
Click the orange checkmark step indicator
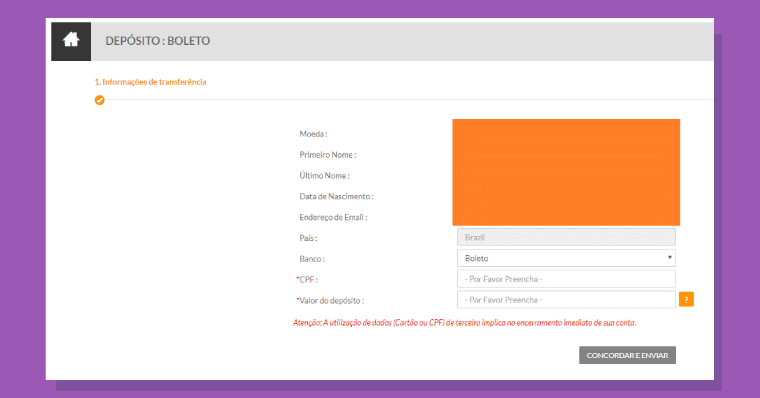[x=99, y=100]
